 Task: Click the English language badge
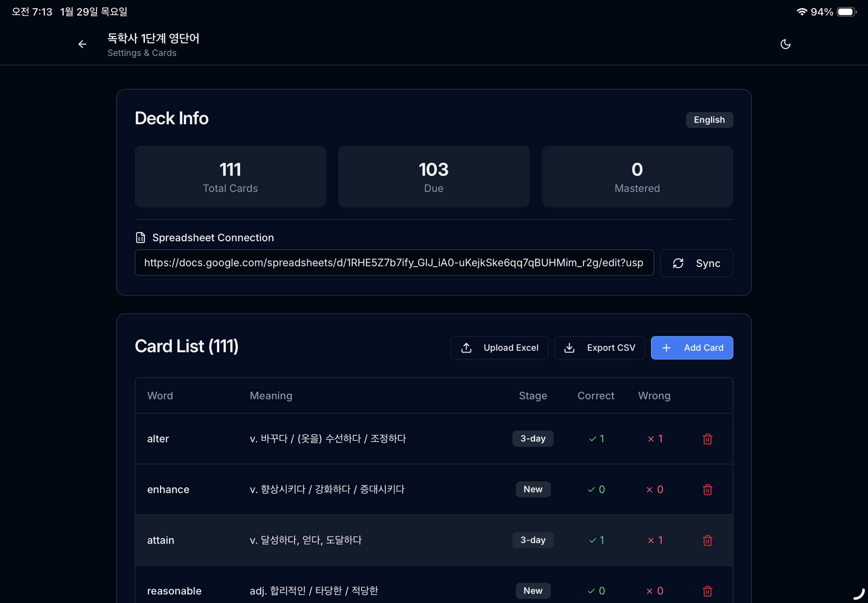(x=709, y=120)
